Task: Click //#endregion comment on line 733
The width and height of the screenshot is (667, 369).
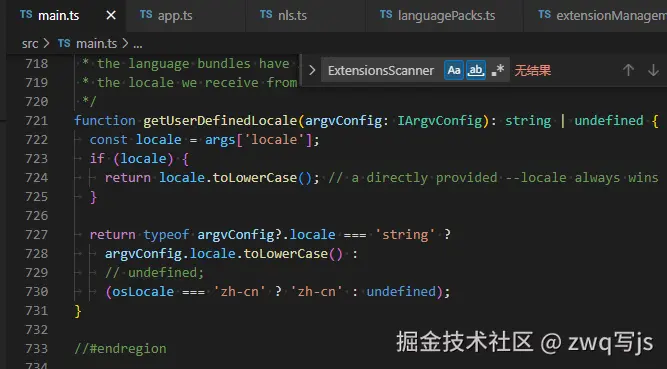Action: point(120,349)
